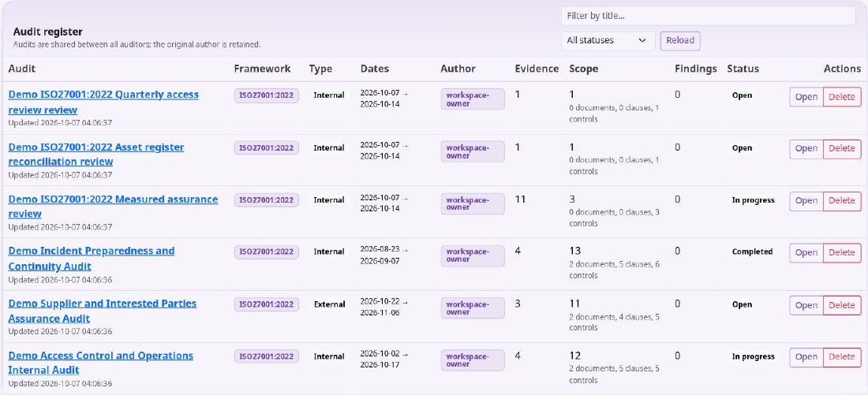Viewport: 868px width, 395px height.
Task: Click evidence count 11 in Measured assurance row
Action: [x=520, y=199]
